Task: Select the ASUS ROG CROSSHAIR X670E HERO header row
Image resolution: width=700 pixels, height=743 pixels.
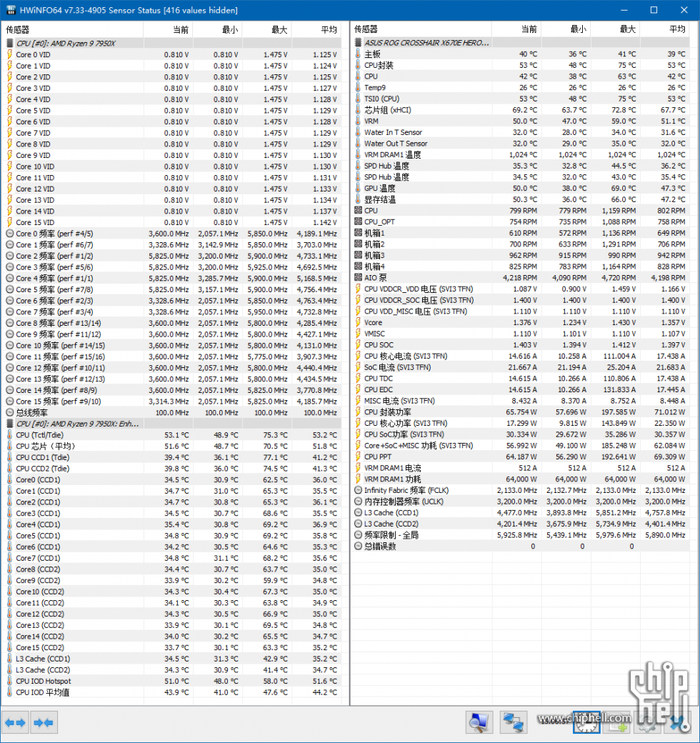Action: (x=520, y=43)
